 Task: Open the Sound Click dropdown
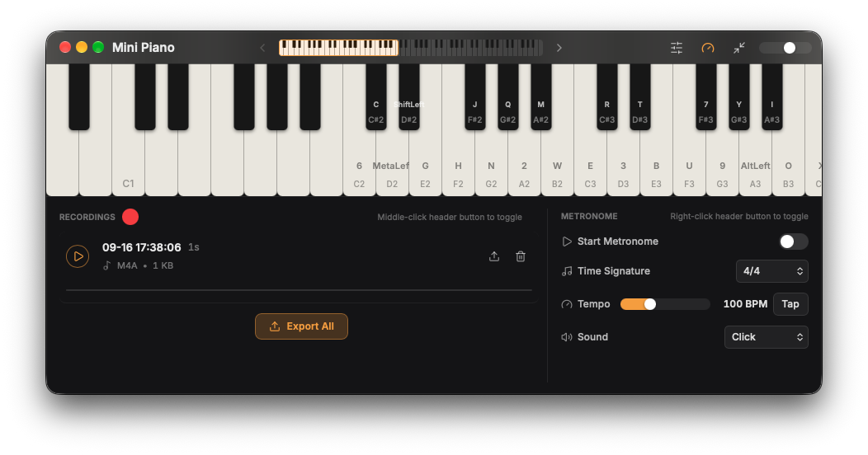point(767,337)
